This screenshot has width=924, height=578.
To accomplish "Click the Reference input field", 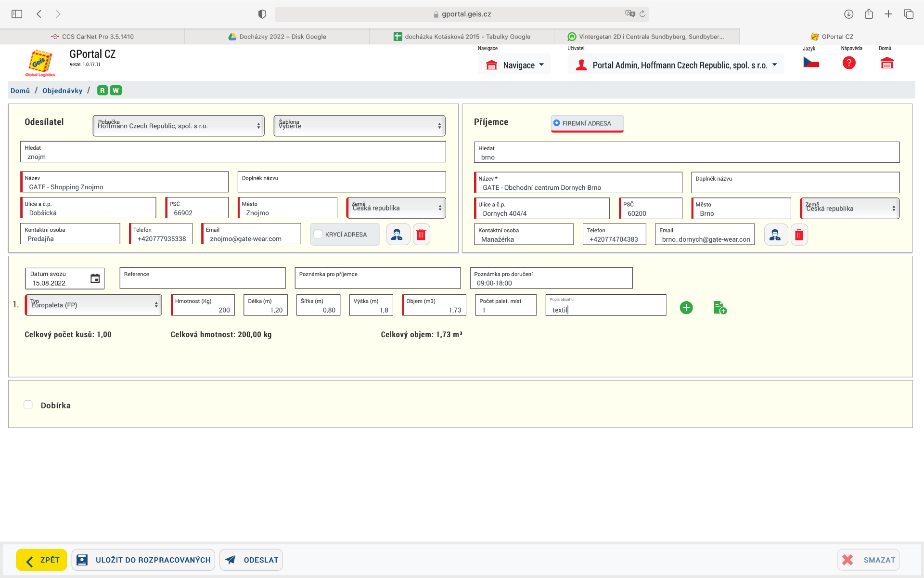I will tap(202, 278).
